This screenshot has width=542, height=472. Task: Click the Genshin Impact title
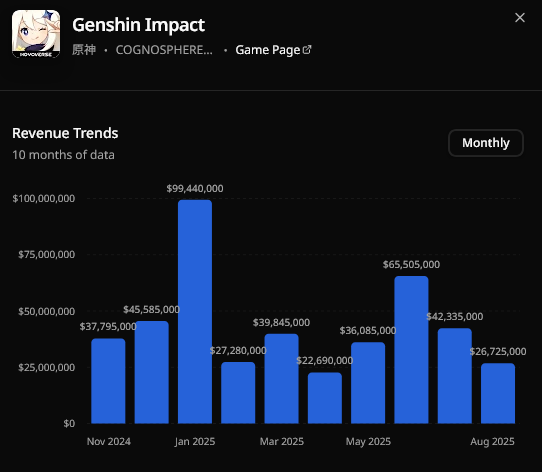[x=138, y=25]
